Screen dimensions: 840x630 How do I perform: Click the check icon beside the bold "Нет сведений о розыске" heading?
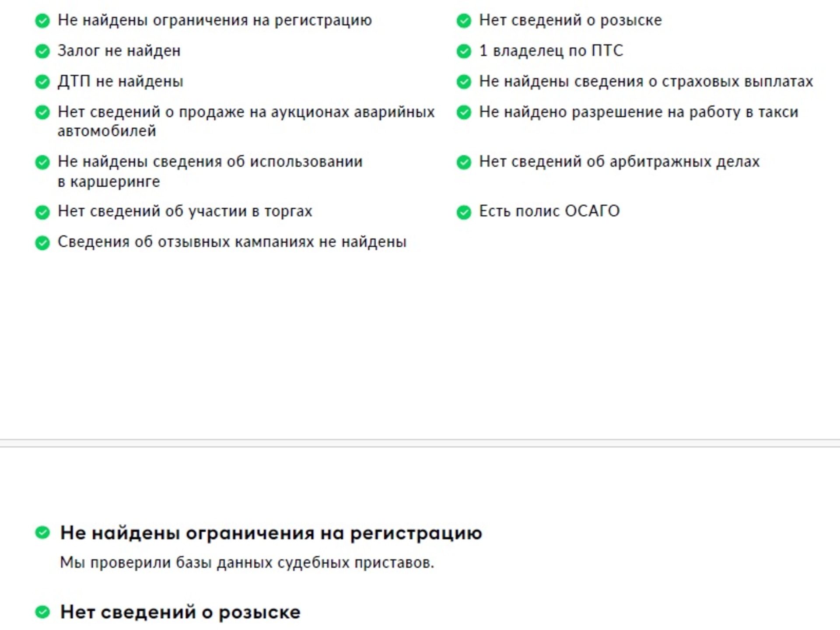[42, 612]
